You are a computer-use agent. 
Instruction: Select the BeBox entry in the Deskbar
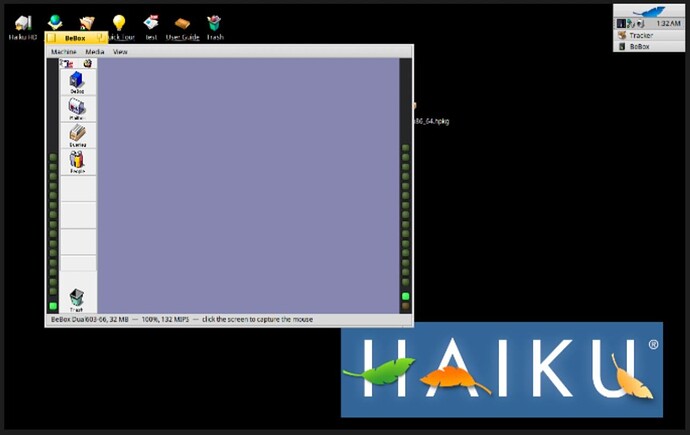(649, 46)
